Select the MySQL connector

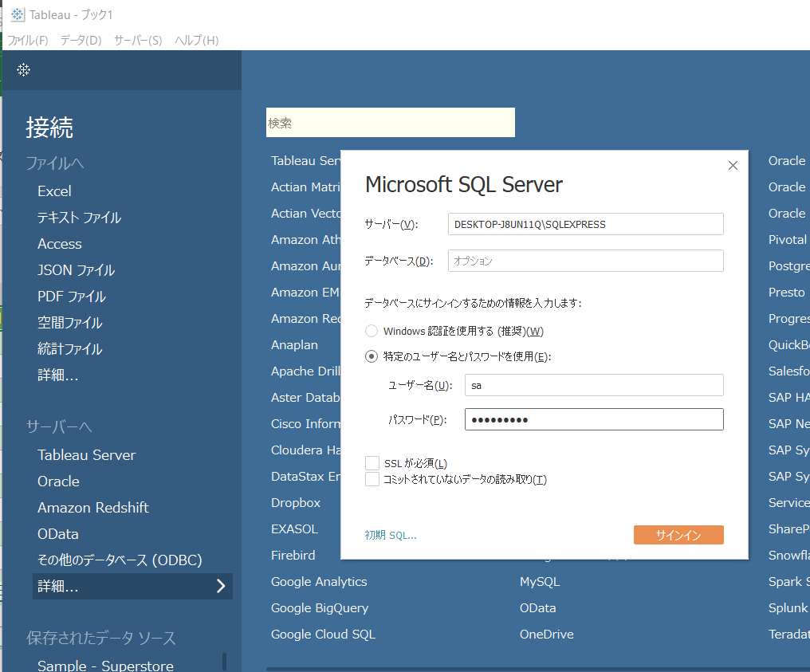click(539, 581)
